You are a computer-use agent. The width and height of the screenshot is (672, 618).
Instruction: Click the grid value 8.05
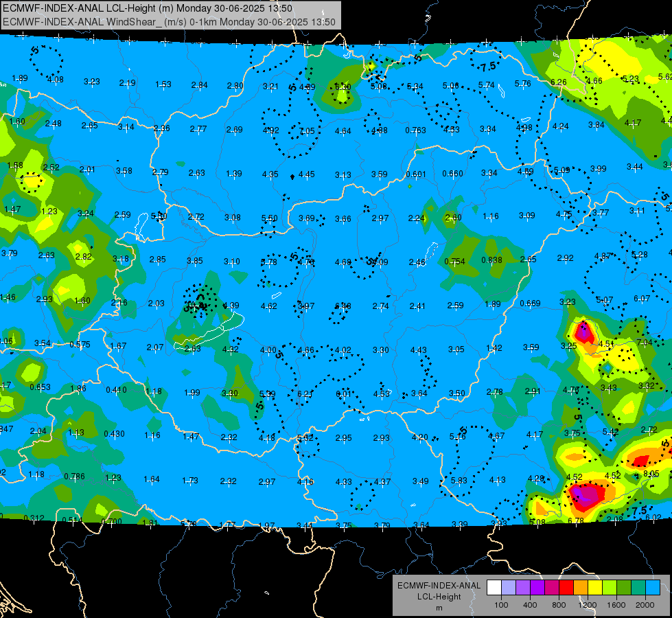coord(651,474)
